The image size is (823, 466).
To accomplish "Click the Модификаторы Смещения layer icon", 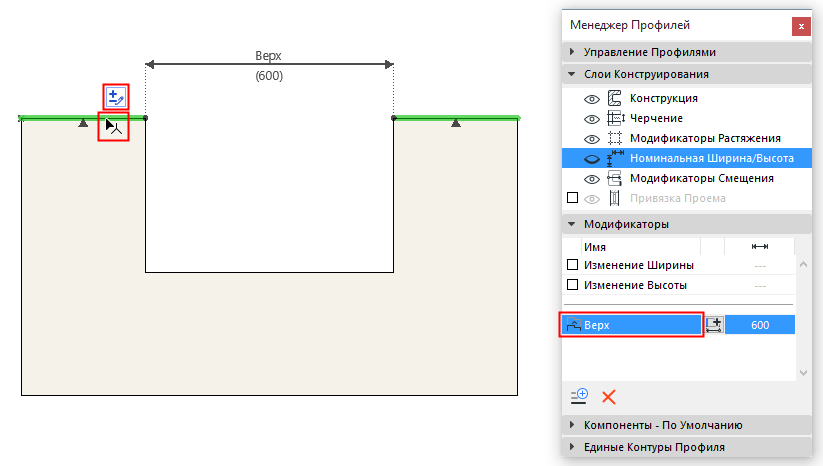I will coord(615,178).
